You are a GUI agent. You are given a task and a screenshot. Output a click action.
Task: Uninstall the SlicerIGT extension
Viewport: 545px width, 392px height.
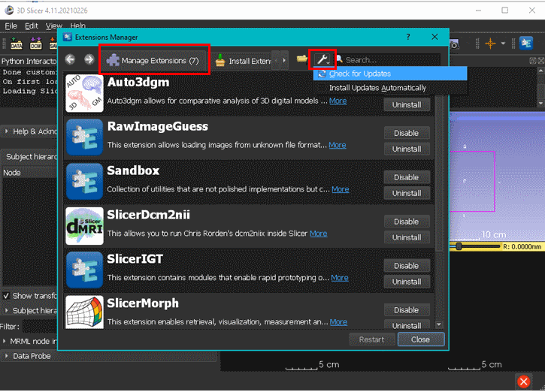coord(407,282)
